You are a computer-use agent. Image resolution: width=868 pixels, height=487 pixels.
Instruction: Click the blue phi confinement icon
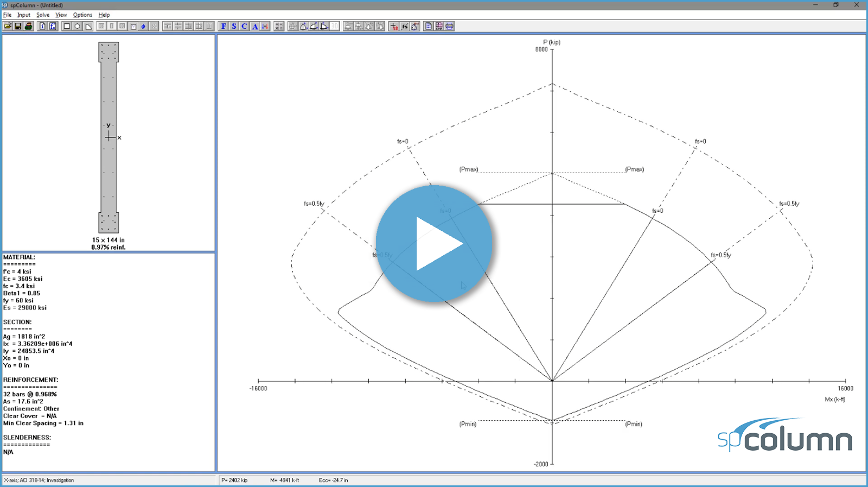point(143,26)
